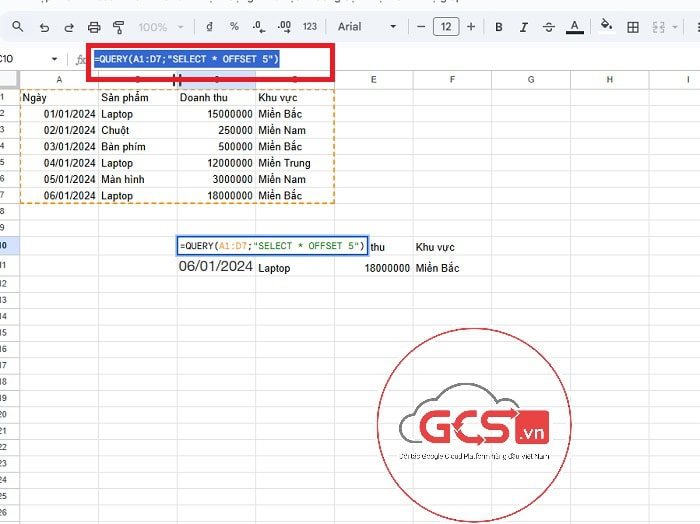Toggle italic text
The image size is (700, 524).
(x=524, y=27)
